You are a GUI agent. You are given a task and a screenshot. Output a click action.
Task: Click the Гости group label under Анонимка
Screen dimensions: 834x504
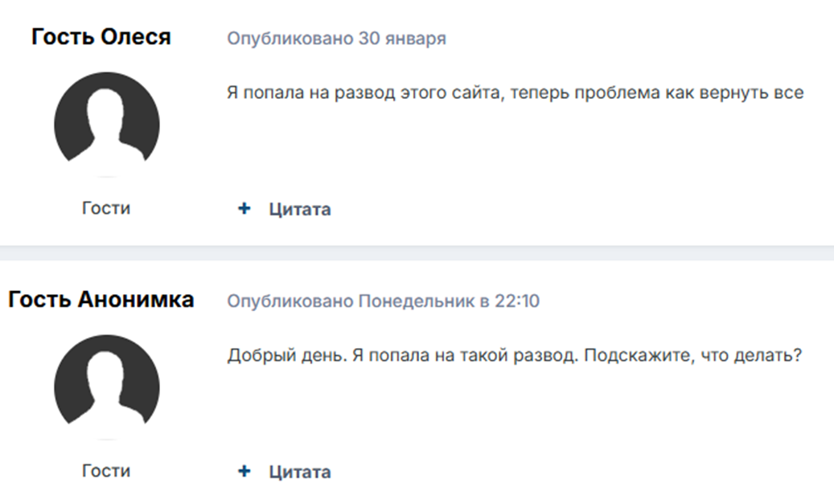[x=106, y=470]
